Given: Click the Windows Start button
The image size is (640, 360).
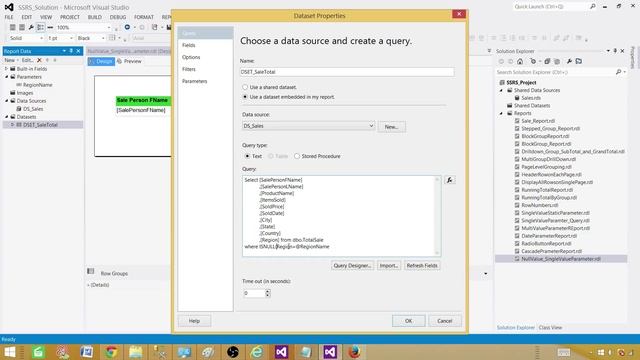Looking at the screenshot, I should pos(9,352).
